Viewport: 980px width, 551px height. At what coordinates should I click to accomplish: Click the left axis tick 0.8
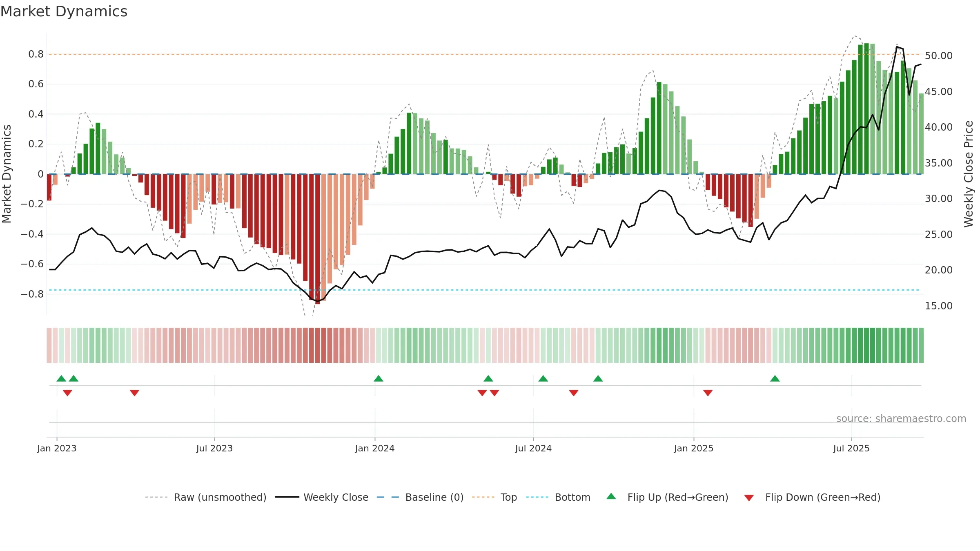[36, 54]
